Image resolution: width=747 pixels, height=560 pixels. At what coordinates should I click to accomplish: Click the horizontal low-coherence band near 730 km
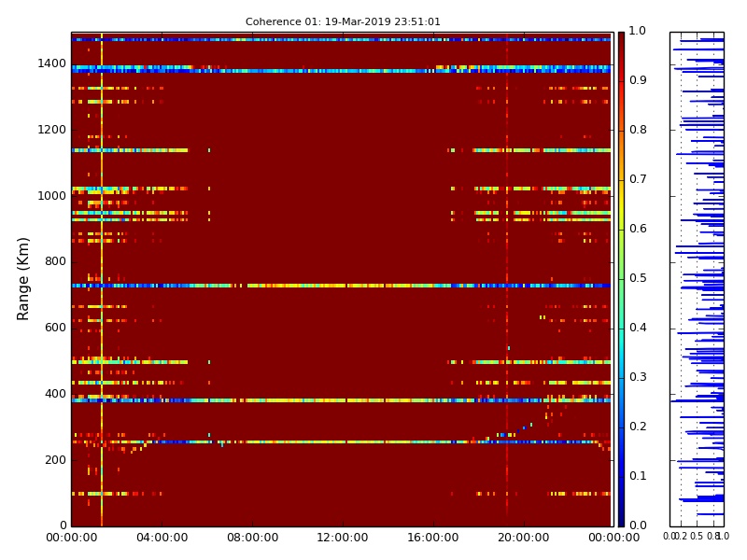pyautogui.click(x=341, y=286)
